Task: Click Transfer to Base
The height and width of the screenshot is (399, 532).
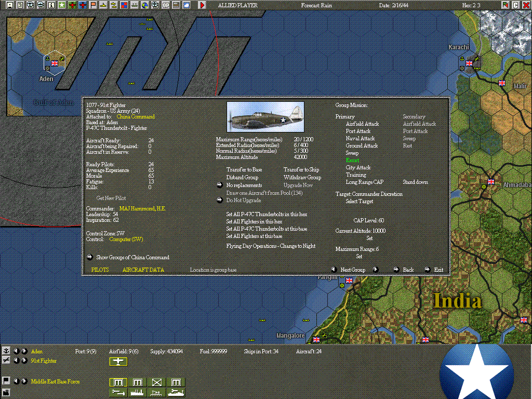Action: pos(244,169)
